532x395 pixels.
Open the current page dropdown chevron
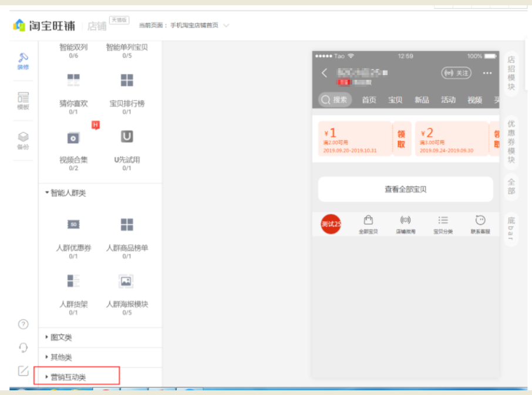coord(226,25)
